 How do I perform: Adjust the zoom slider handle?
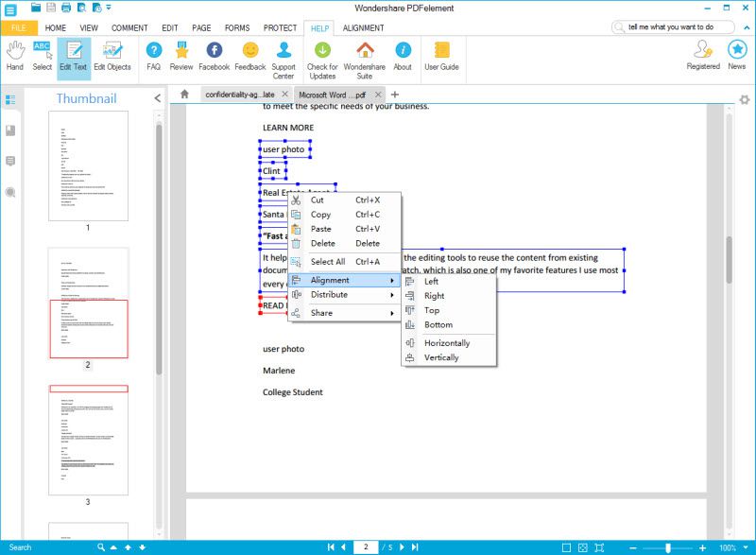click(668, 548)
